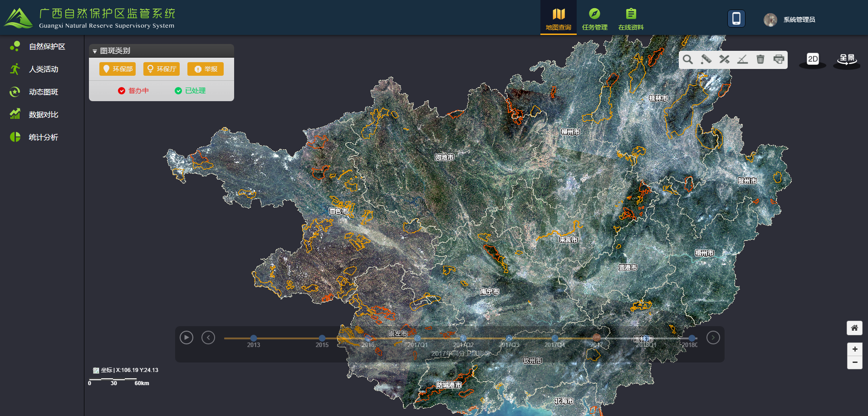Open the 任务管理 tab
This screenshot has width=868, height=416.
point(594,19)
